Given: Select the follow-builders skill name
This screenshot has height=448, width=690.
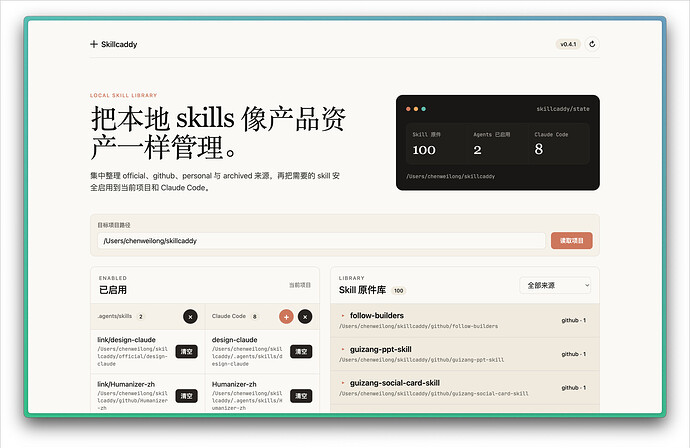Looking at the screenshot, I should pos(377,316).
